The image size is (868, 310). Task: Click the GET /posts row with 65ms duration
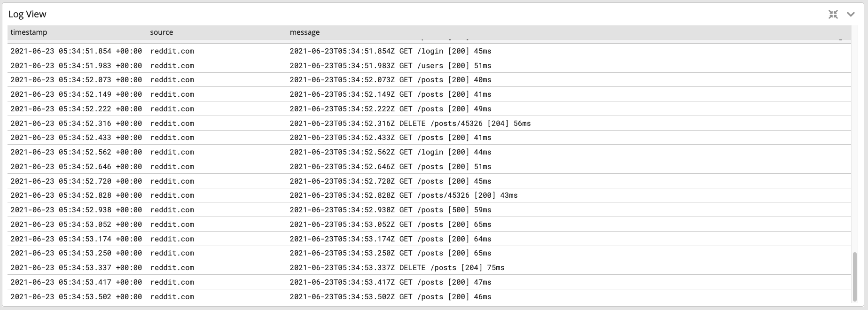coord(390,253)
